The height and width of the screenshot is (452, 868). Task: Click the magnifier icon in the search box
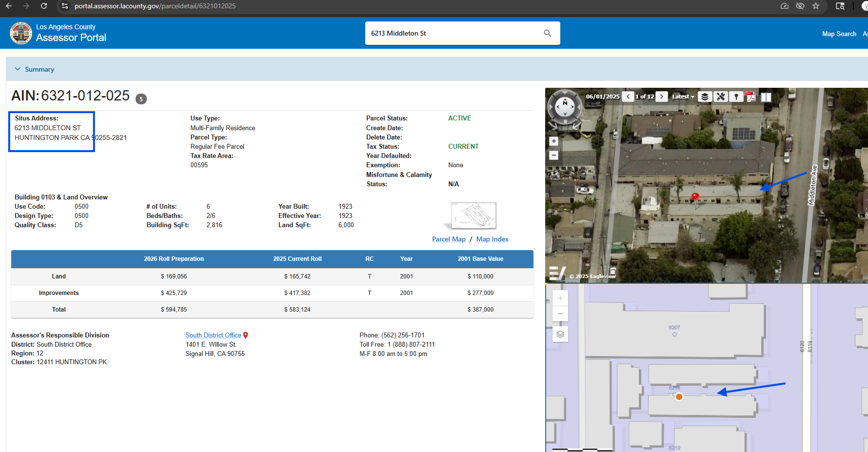click(x=547, y=33)
